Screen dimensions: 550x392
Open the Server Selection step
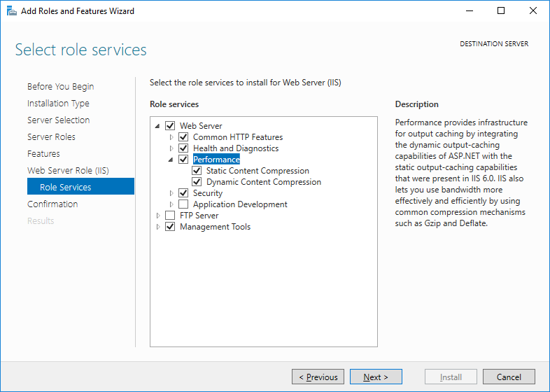tap(59, 120)
